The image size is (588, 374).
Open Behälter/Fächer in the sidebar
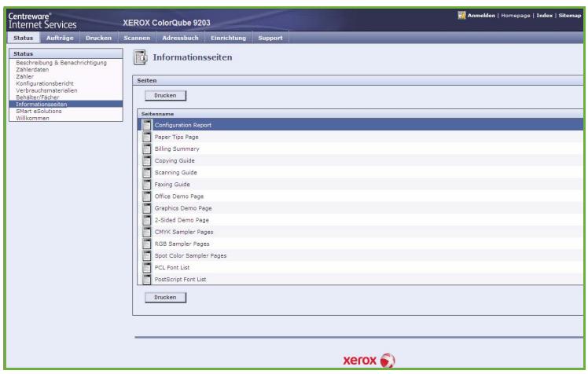tap(38, 97)
